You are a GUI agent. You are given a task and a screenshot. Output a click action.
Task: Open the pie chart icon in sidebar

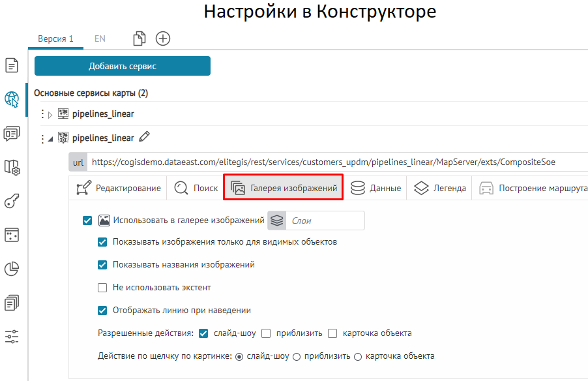pyautogui.click(x=12, y=269)
